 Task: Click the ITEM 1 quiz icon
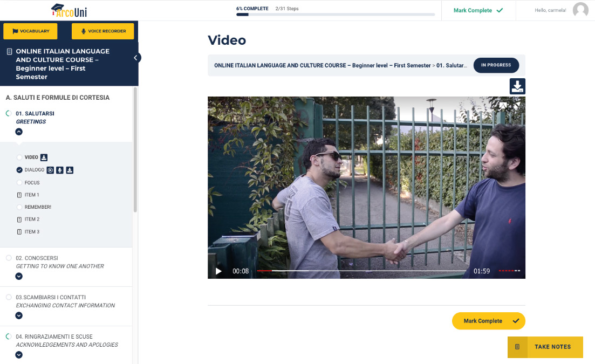coord(19,195)
